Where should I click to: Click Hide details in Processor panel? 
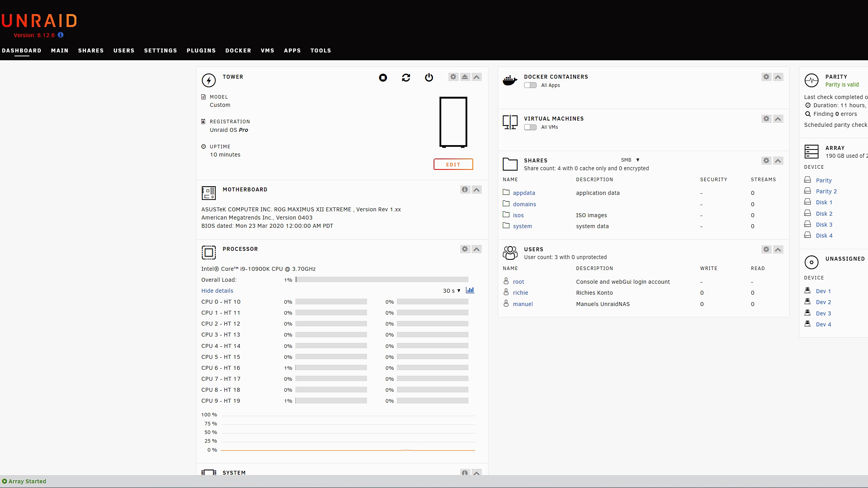point(217,291)
